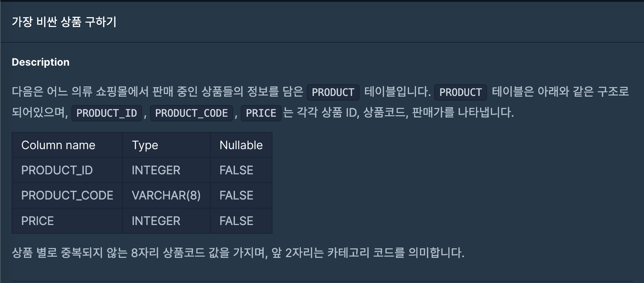Image resolution: width=644 pixels, height=283 pixels.
Task: Click the second PRODUCT code tag before 테이블은
Action: (x=460, y=92)
